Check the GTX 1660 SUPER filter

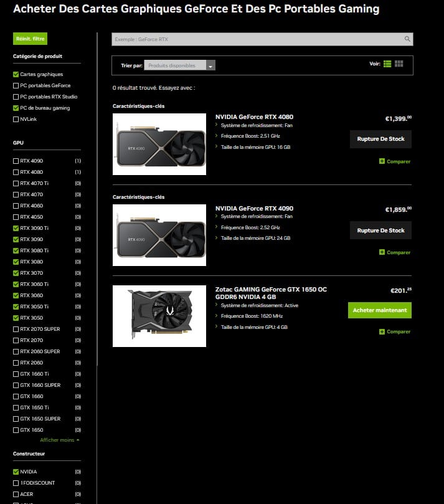[16, 385]
